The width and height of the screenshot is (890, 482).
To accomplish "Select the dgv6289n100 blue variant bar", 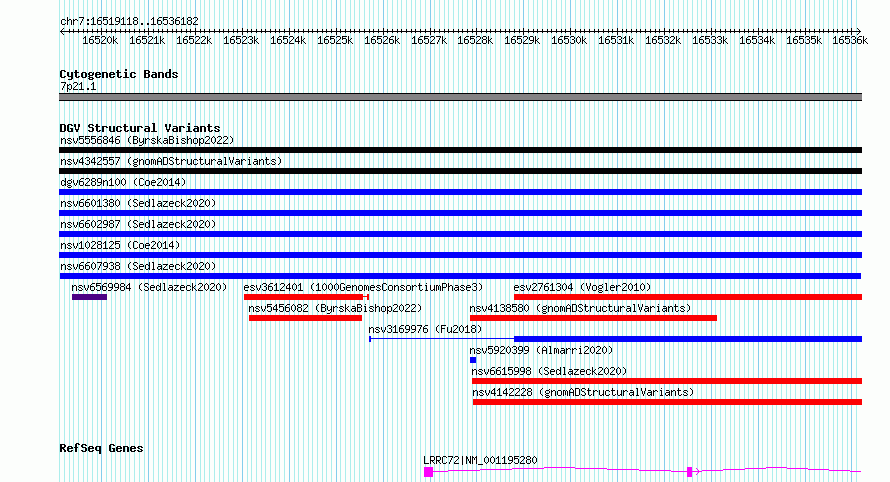I will point(460,192).
